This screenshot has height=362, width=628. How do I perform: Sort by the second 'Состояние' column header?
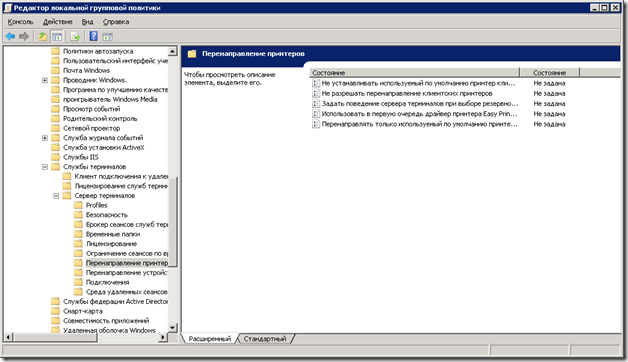click(x=549, y=72)
